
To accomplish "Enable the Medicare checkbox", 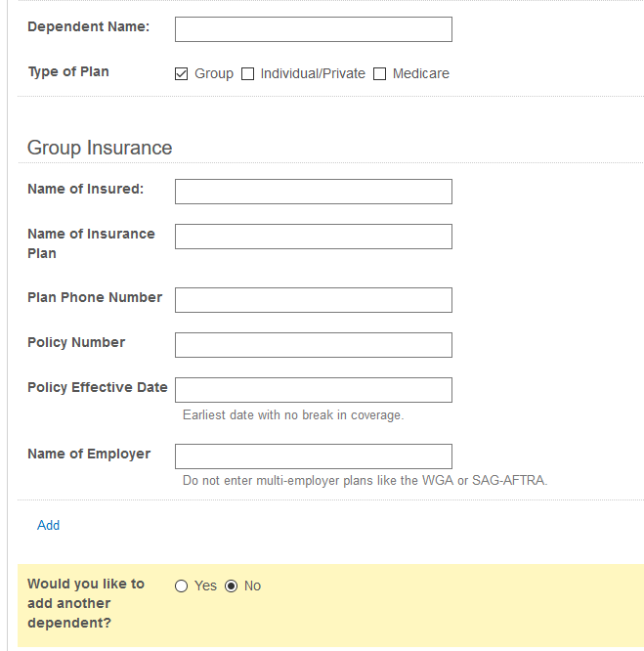I will [x=380, y=73].
